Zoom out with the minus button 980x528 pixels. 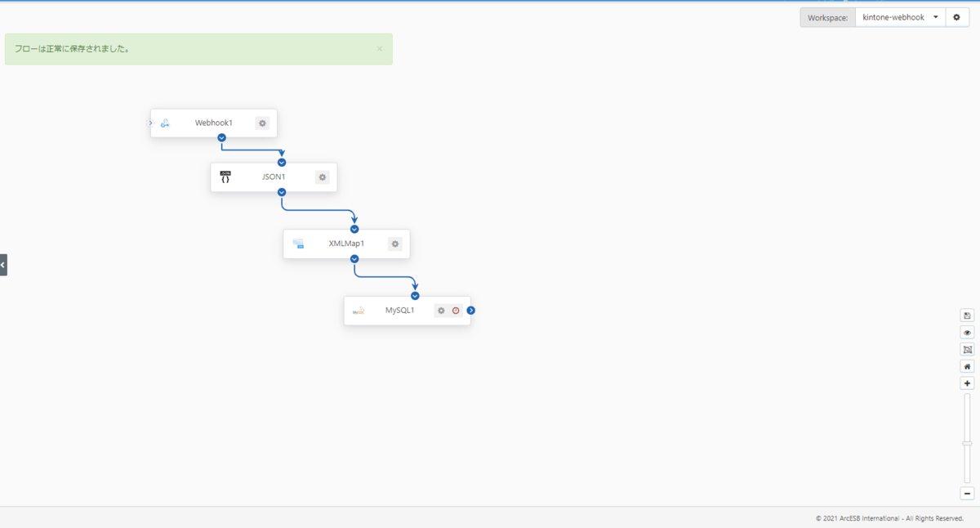[968, 494]
